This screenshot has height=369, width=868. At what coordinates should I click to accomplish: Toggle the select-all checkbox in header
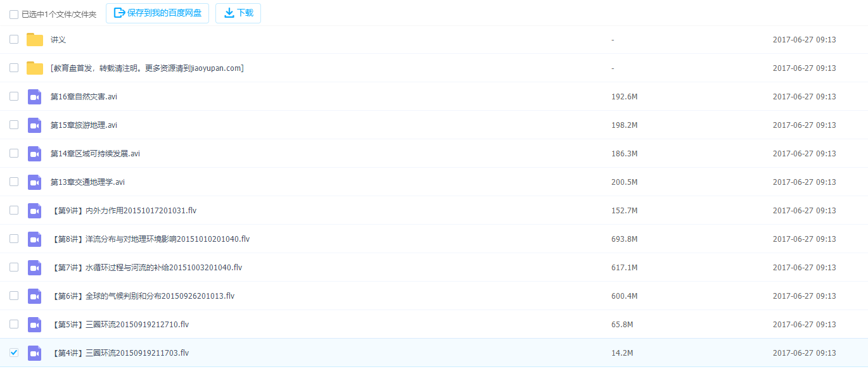click(14, 14)
